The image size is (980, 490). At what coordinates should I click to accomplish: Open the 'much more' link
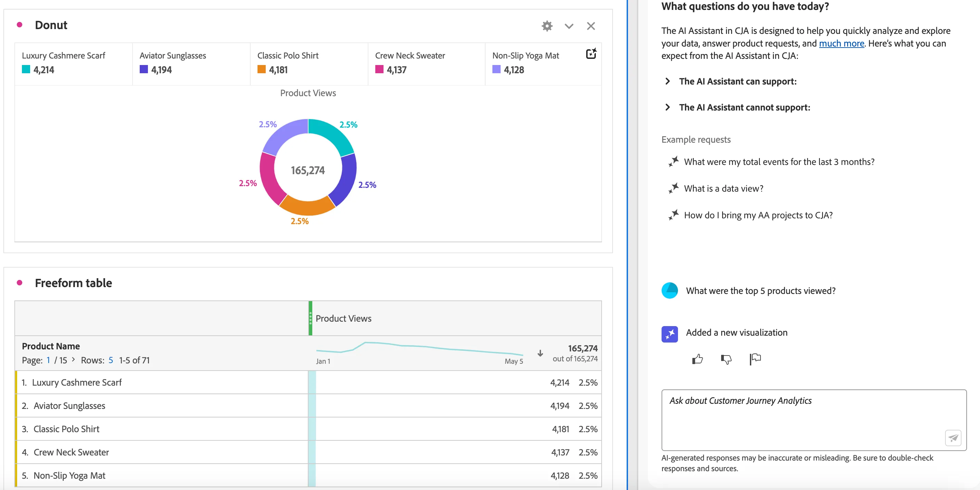[x=841, y=43]
